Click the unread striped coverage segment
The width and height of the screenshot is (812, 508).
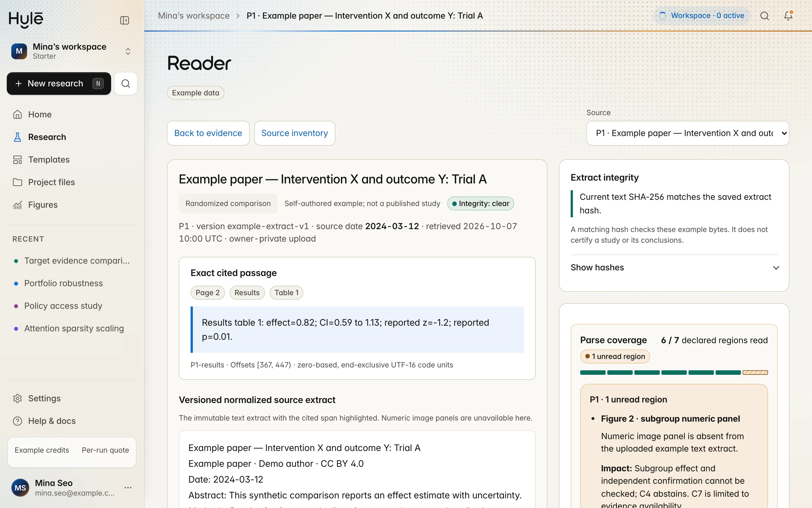[755, 373]
